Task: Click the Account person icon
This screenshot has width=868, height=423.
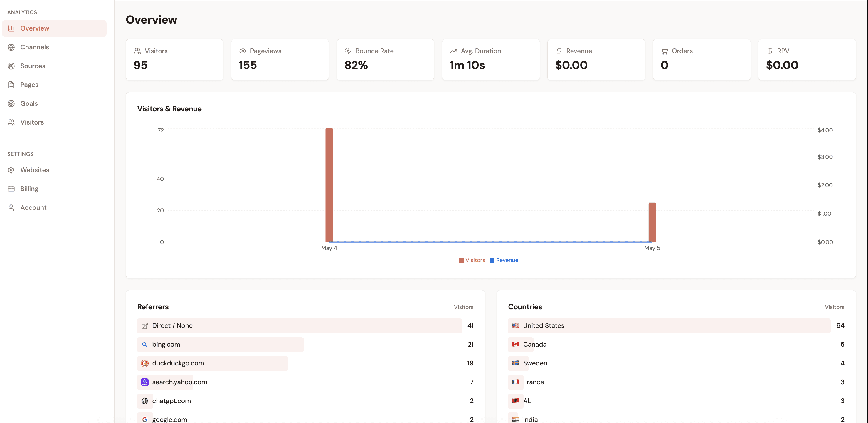Action: click(x=11, y=208)
